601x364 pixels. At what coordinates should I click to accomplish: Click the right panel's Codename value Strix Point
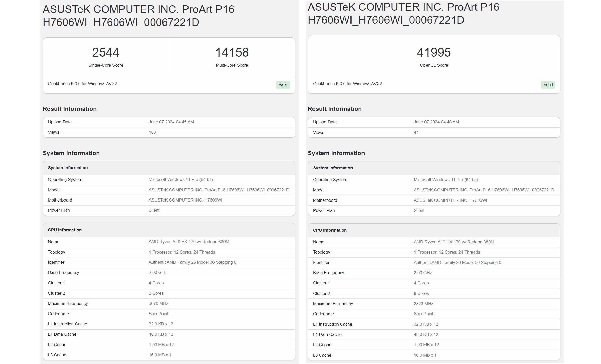(x=423, y=314)
